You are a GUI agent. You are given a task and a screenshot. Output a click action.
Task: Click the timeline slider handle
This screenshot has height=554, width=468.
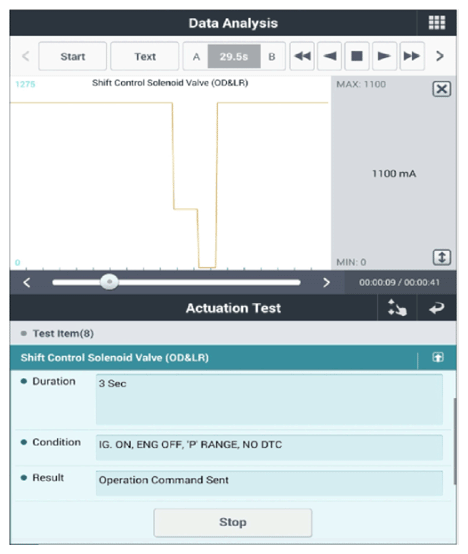[109, 282]
